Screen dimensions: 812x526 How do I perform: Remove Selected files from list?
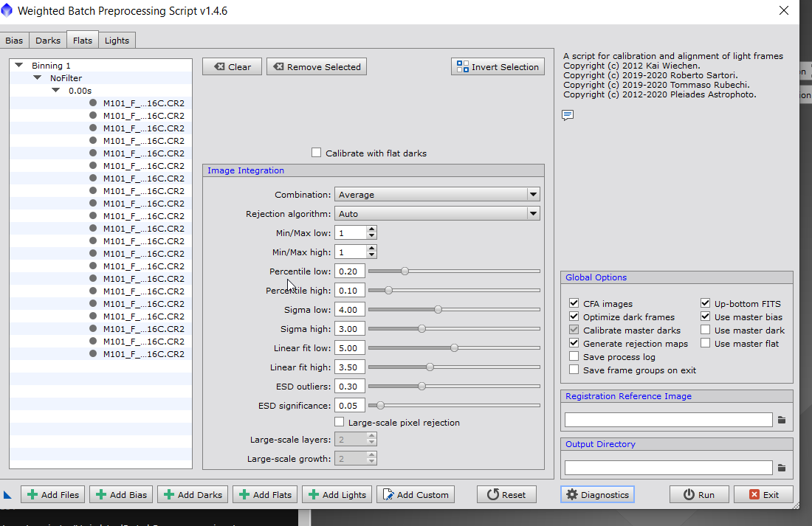pos(317,67)
